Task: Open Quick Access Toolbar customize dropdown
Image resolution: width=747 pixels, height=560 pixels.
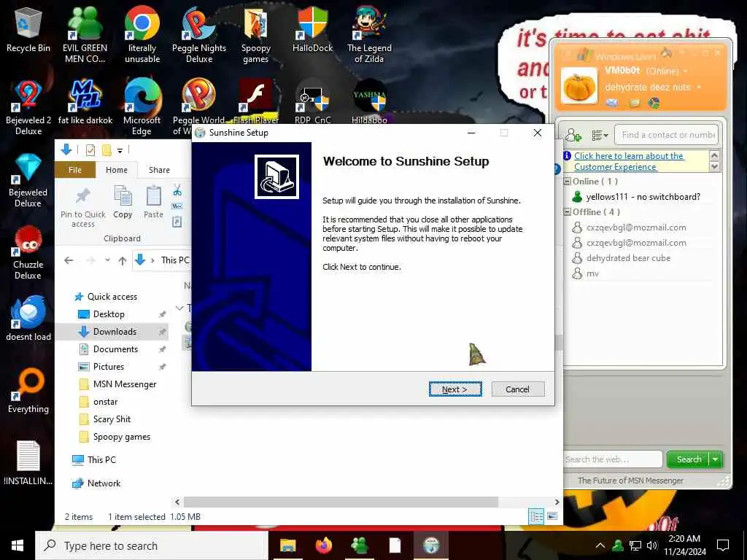Action: pos(120,151)
